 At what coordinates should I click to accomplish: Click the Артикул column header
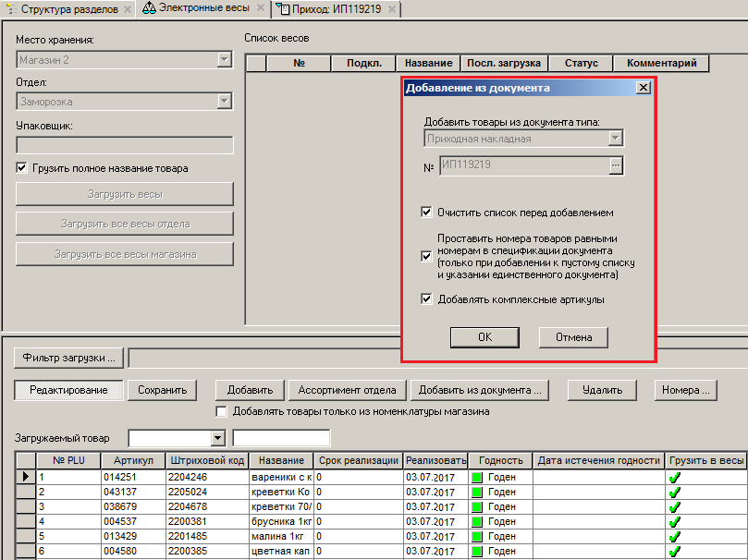click(133, 460)
